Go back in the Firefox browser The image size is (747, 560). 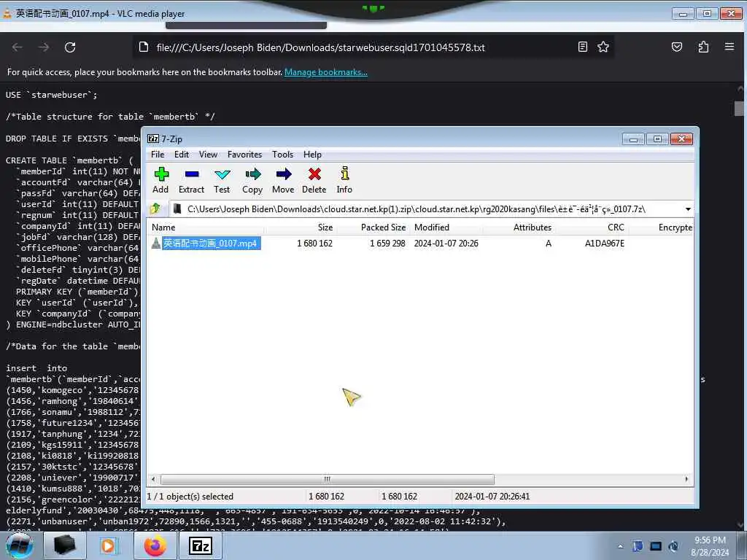click(18, 47)
